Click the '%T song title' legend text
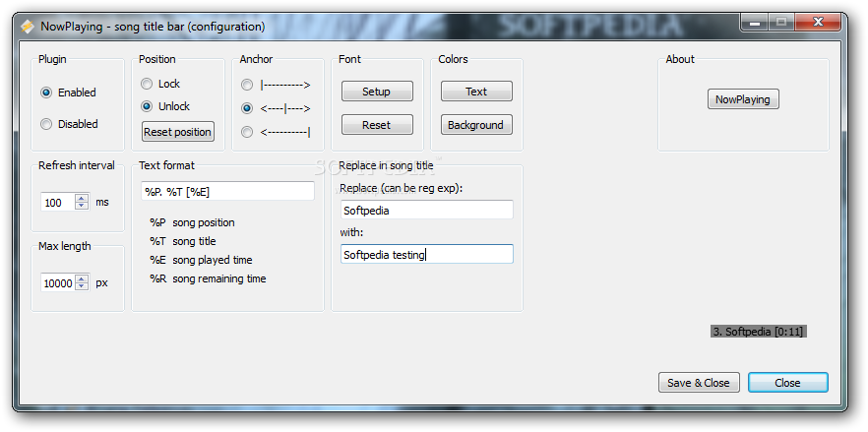 tap(183, 241)
